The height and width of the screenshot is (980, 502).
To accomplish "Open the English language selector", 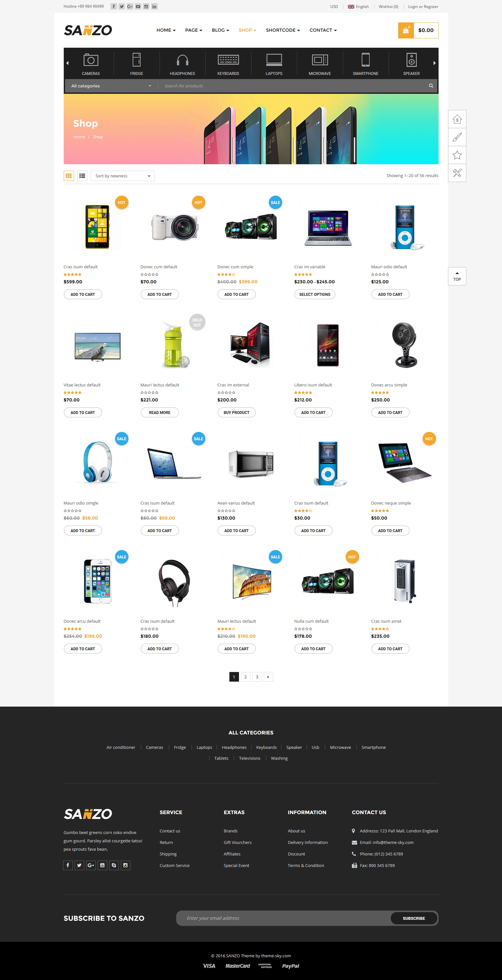I will [x=358, y=6].
